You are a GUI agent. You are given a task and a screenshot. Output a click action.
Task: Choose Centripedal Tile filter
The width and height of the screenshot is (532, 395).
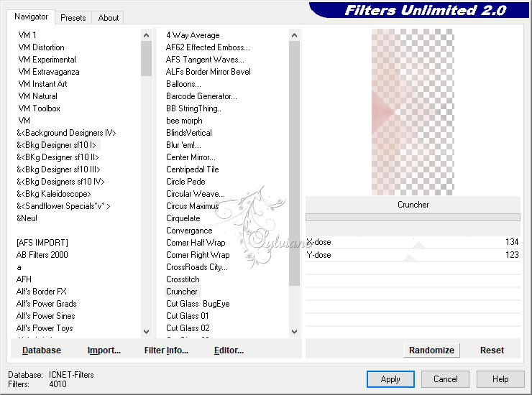(x=193, y=169)
